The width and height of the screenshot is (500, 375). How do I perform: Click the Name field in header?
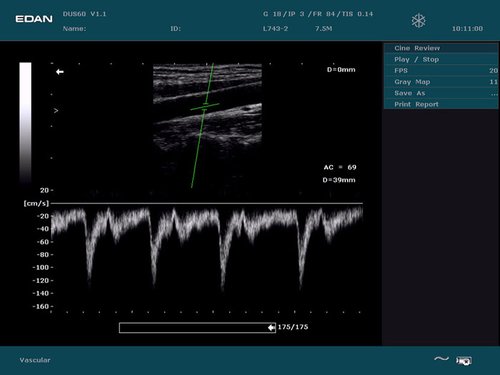click(x=75, y=29)
